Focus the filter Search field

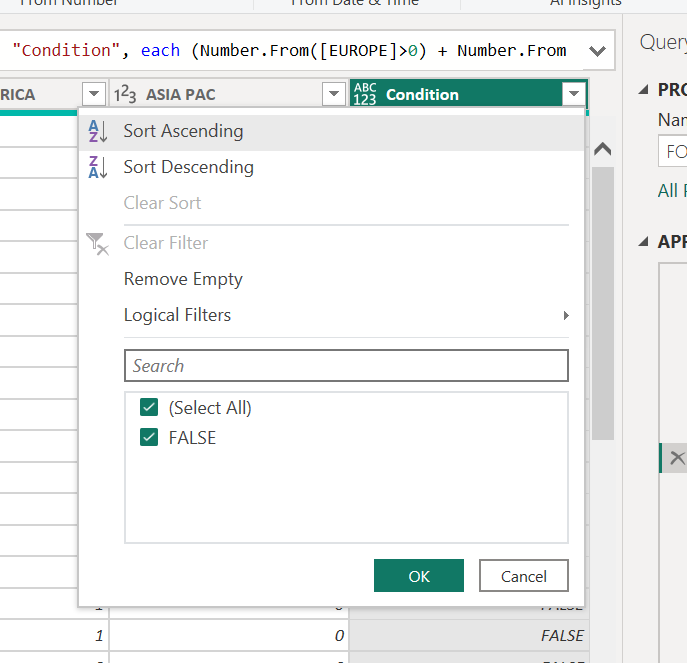click(346, 365)
